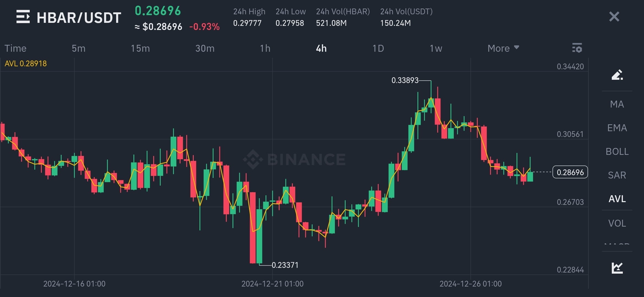This screenshot has width=644, height=297.
Task: Select the 5m interval
Action: 78,48
